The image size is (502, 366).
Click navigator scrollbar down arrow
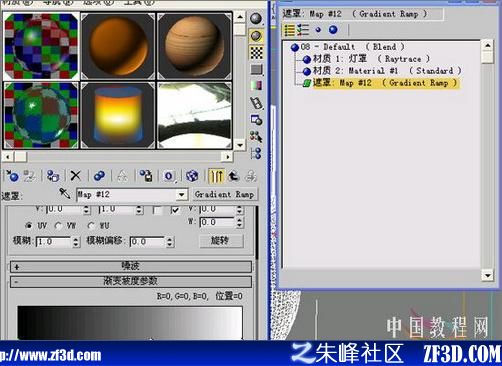(x=488, y=275)
